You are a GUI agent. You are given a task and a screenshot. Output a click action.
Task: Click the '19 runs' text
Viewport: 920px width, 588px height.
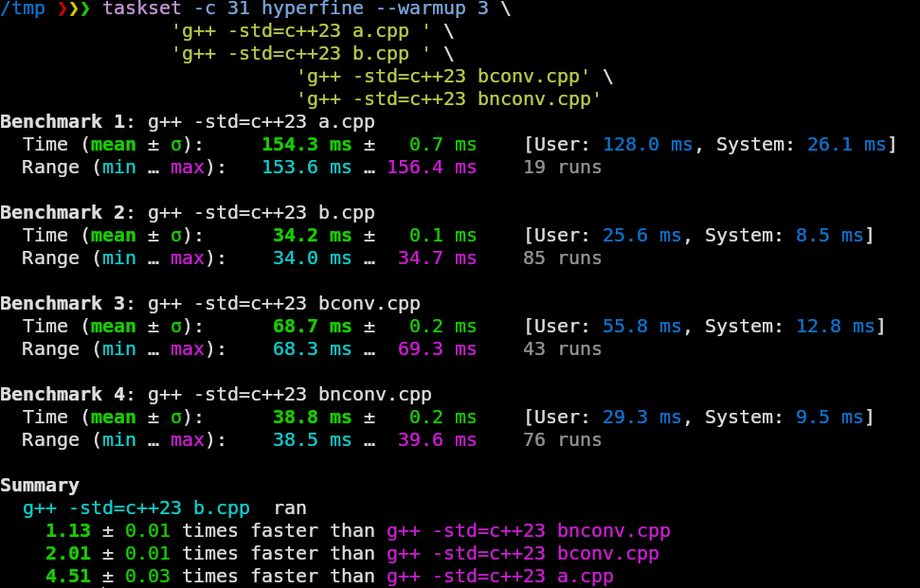point(562,168)
